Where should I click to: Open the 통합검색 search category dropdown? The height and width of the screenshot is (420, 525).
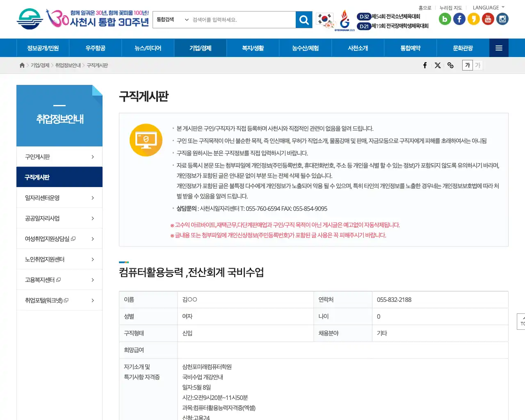(172, 19)
